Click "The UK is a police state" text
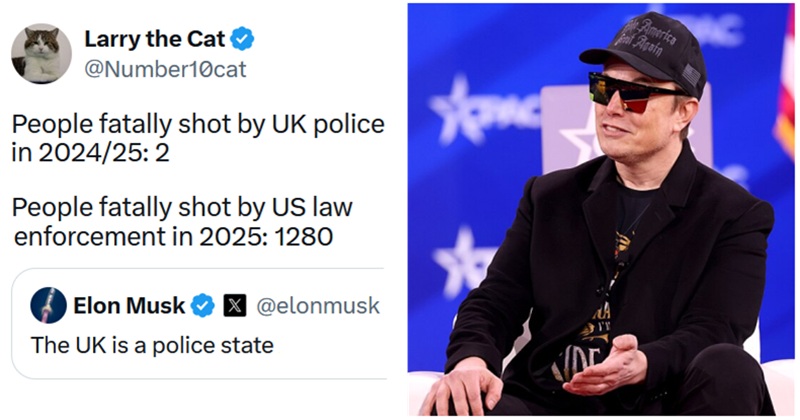Viewport: 800px width, 420px height. pos(153,346)
